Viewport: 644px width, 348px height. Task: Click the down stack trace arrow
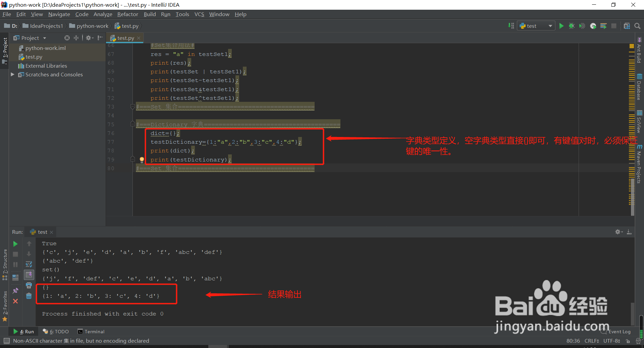coord(29,254)
